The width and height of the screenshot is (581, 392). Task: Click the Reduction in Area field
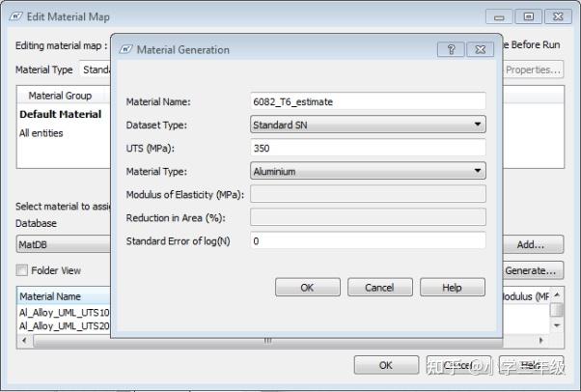tap(368, 217)
